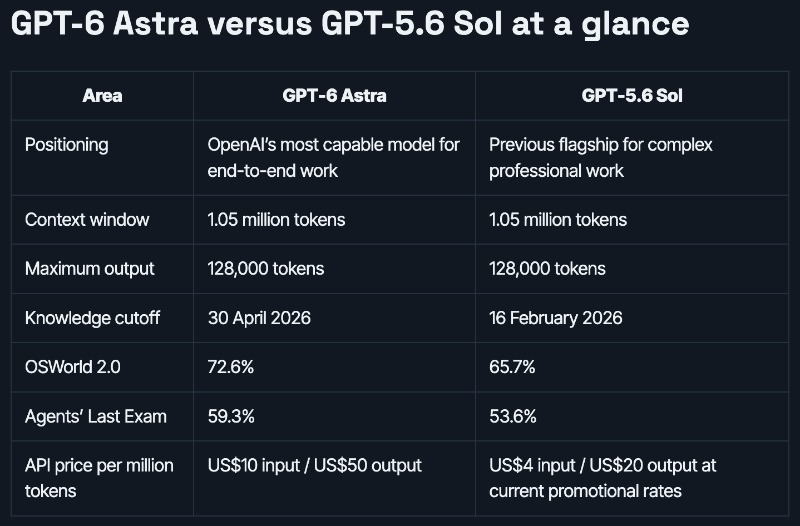Image resolution: width=800 pixels, height=526 pixels.
Task: Click the 16 February 2026 cutoff cell
Action: coord(556,318)
